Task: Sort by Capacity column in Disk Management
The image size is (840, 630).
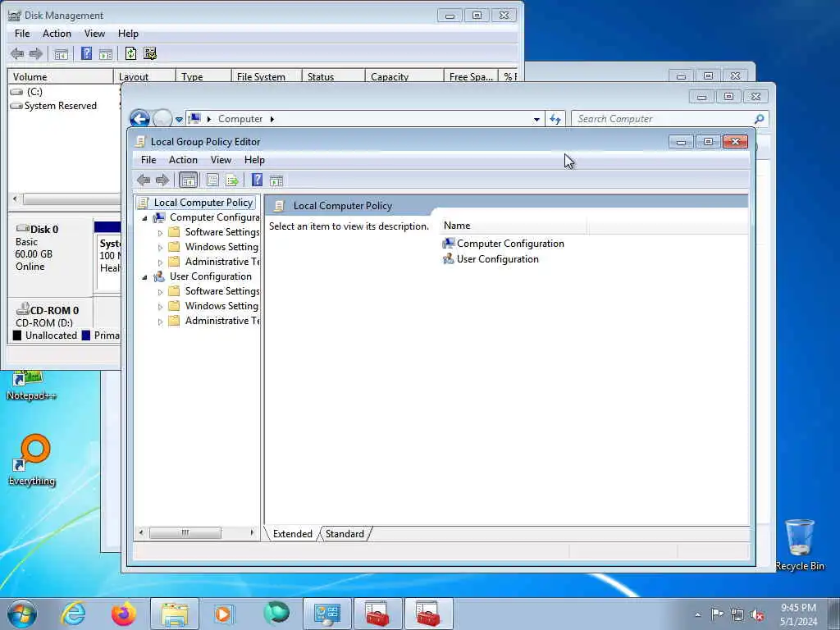Action: pyautogui.click(x=404, y=76)
